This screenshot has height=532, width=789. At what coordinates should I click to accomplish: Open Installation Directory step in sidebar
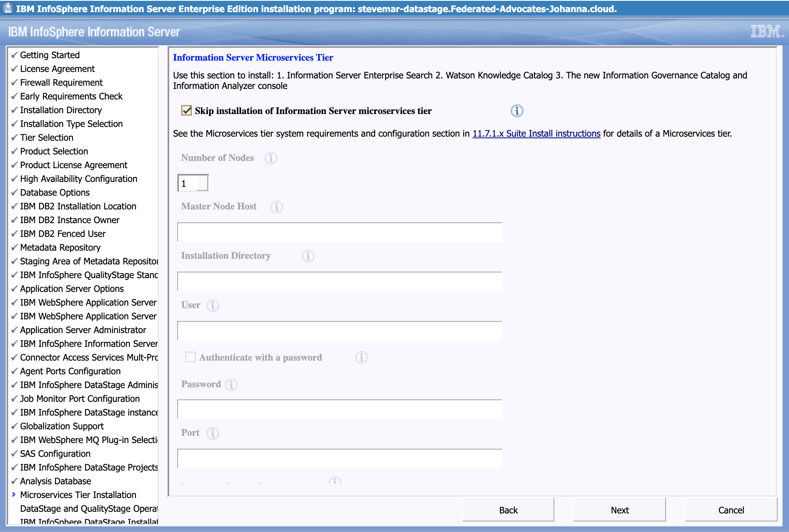[x=61, y=110]
